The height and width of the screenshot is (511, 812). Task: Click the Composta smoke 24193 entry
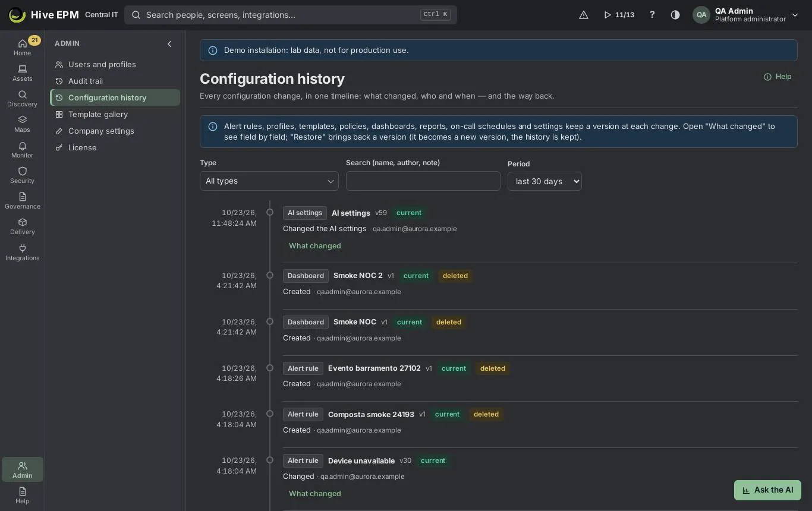[x=371, y=415]
